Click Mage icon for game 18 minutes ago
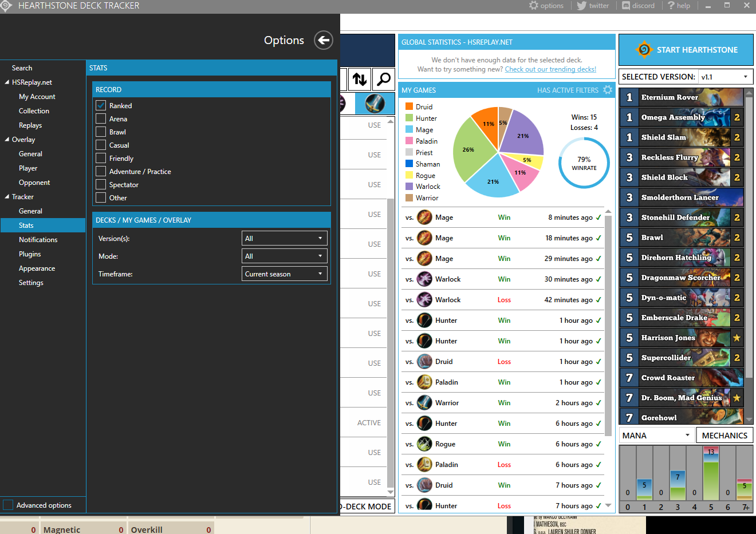Image resolution: width=756 pixels, height=534 pixels. [424, 238]
